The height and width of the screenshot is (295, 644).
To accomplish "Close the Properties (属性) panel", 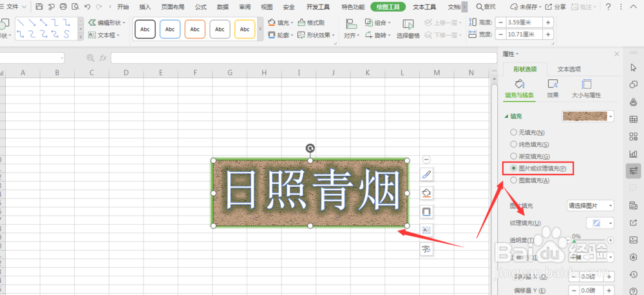I will 616,54.
